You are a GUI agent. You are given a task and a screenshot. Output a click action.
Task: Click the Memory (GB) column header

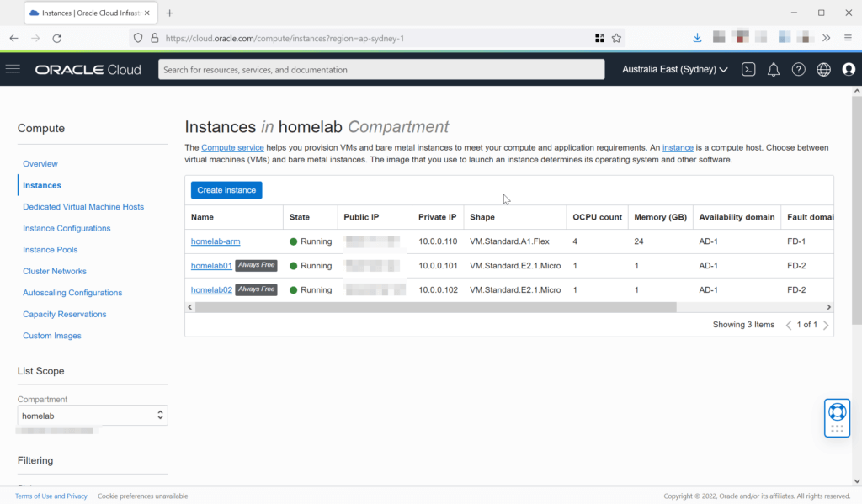click(660, 217)
